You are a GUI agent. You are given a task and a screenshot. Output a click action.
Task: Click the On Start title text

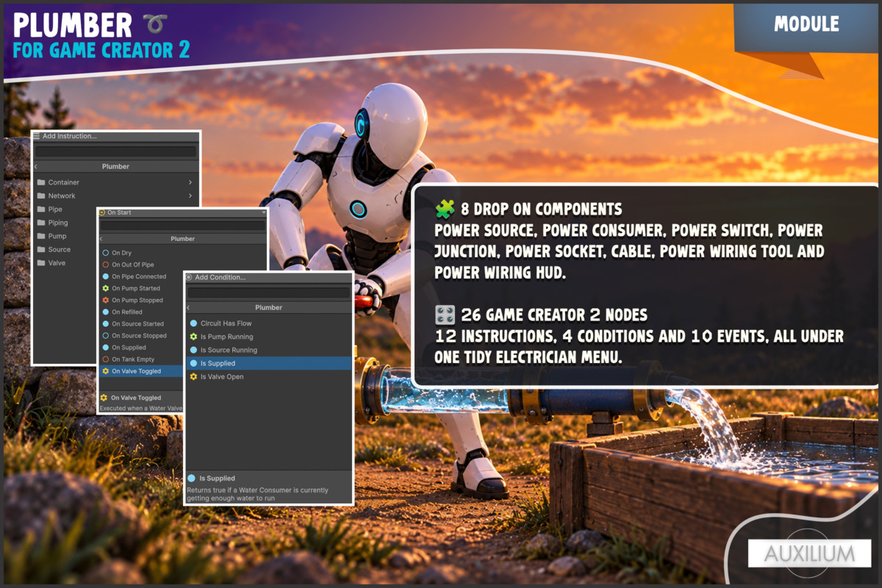pos(119,212)
